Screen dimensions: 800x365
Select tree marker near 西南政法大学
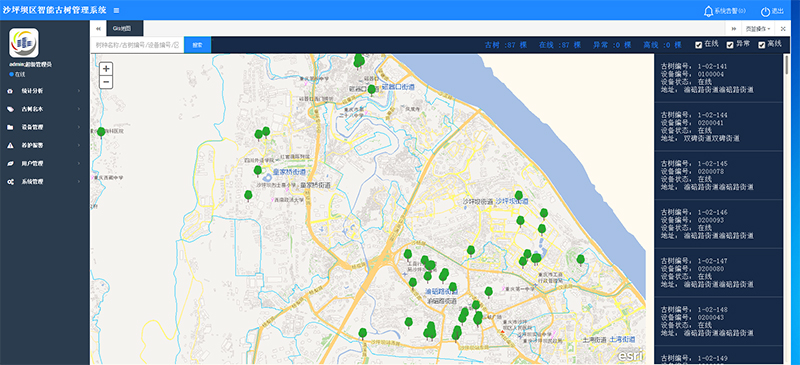point(248,196)
